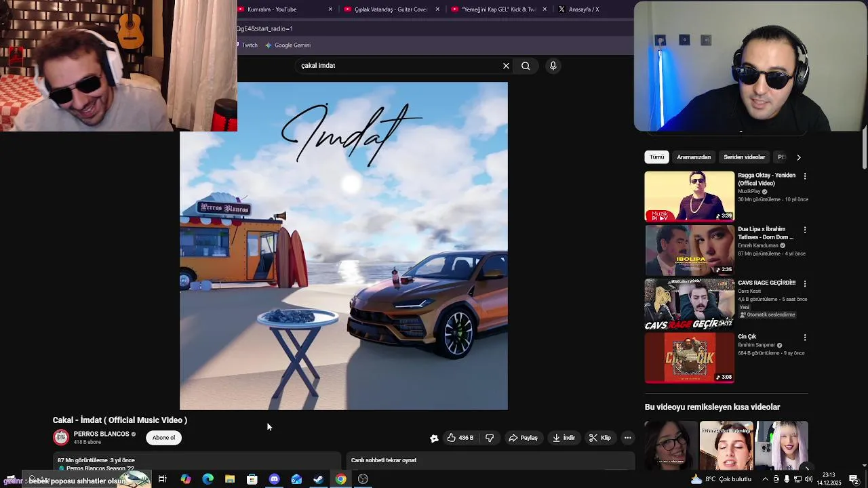
Task: Open Microsoft Edge from the taskbar
Action: click(208, 479)
